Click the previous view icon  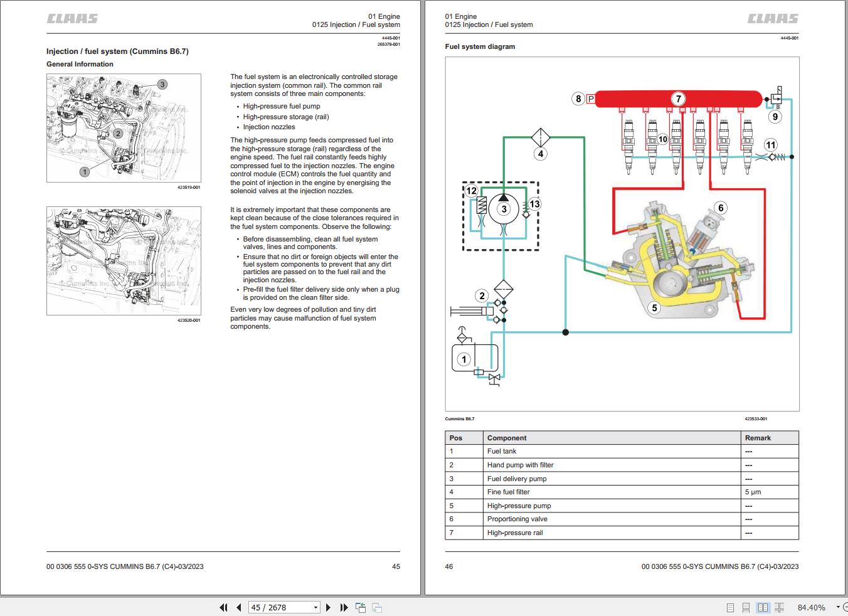click(x=361, y=607)
